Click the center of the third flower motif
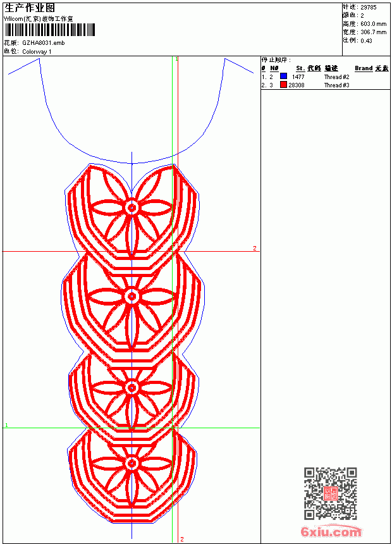 (132, 388)
